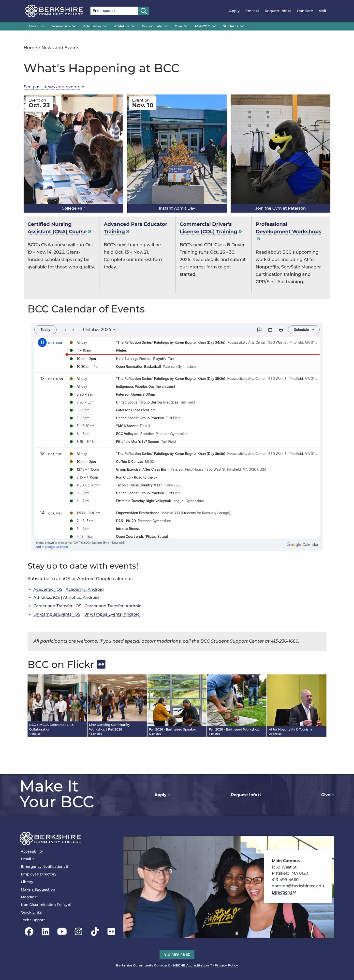Click the footer Berkshire Community College logo
The width and height of the screenshot is (354, 980).
pyautogui.click(x=51, y=838)
